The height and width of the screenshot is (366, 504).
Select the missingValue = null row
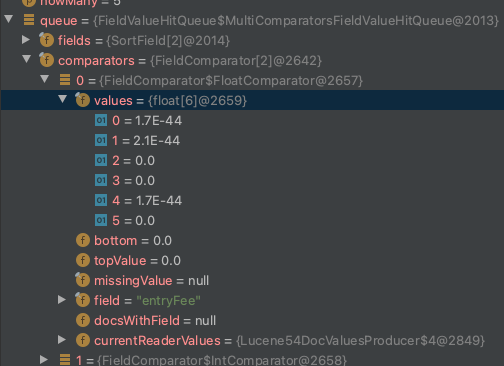pos(252,280)
